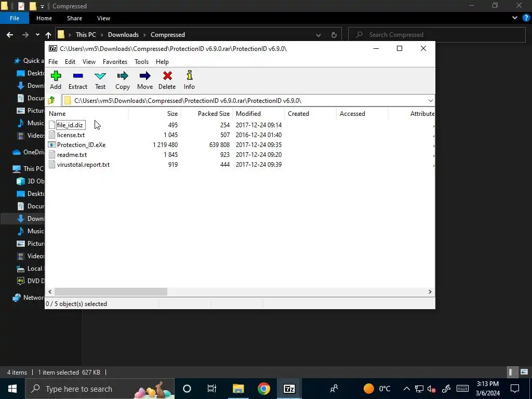Screen dimensions: 532x399
Task: Open recent locations dropdown in File Explorer
Action: (x=37, y=35)
